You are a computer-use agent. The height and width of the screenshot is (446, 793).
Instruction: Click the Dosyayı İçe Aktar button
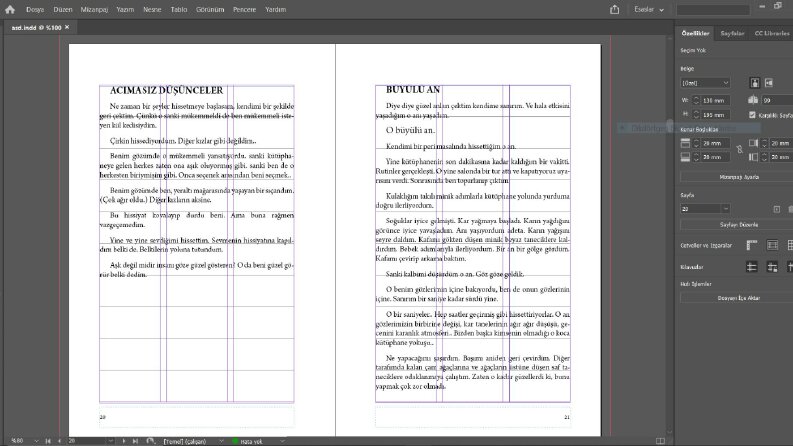tap(738, 298)
